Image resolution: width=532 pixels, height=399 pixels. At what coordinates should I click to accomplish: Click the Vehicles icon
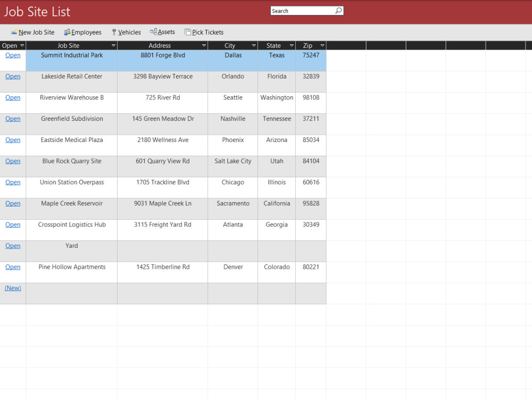(114, 32)
